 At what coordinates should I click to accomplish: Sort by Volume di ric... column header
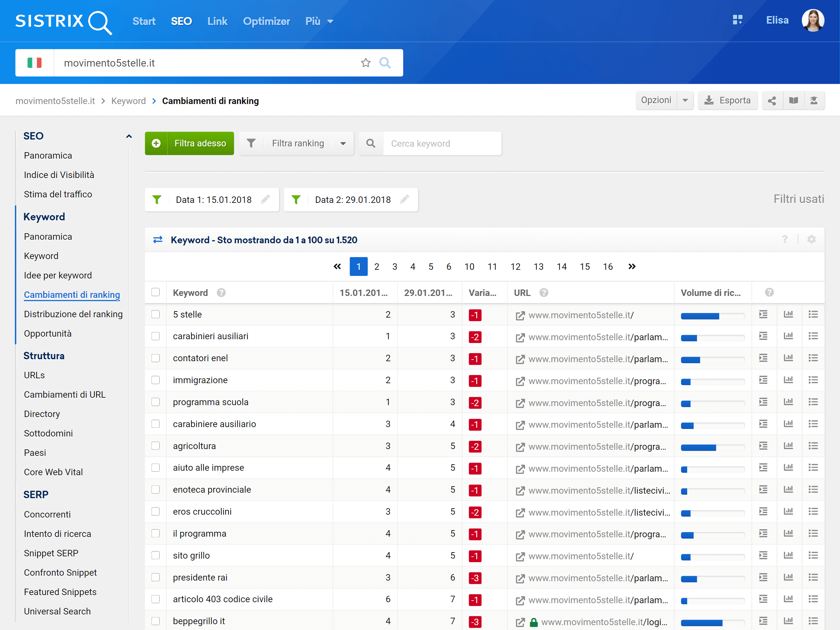(x=710, y=293)
